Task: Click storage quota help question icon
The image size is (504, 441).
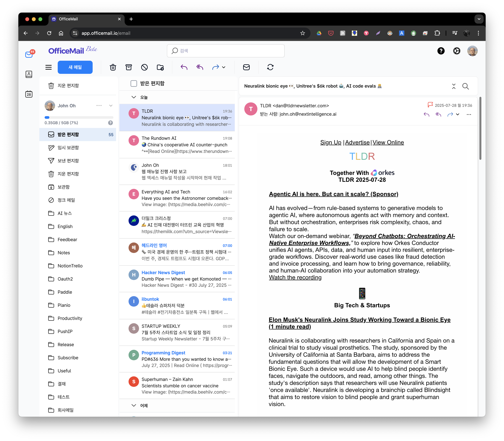Action: click(111, 123)
